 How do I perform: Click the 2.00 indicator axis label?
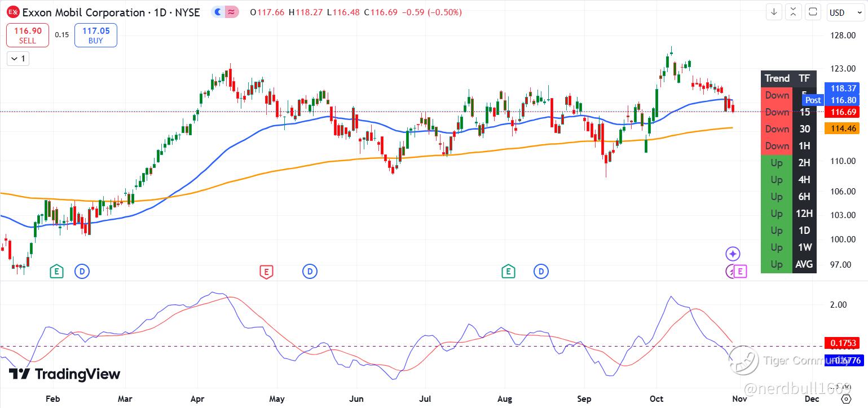point(839,305)
